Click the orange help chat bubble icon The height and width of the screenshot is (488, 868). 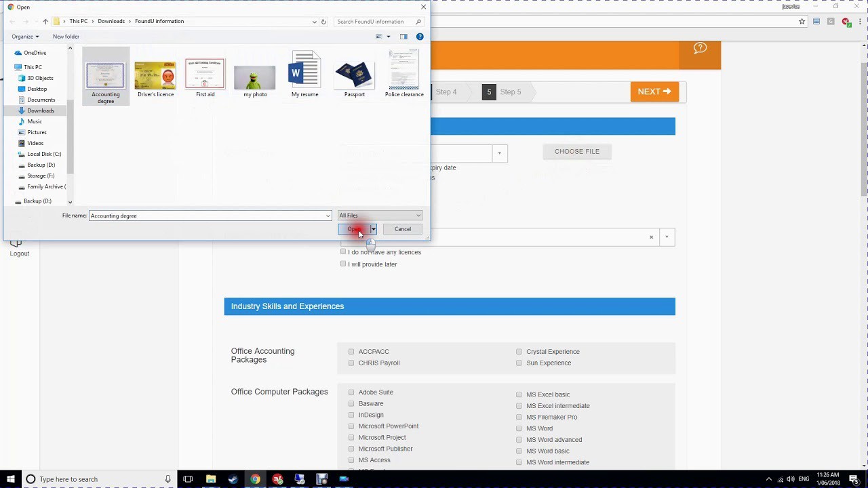700,48
